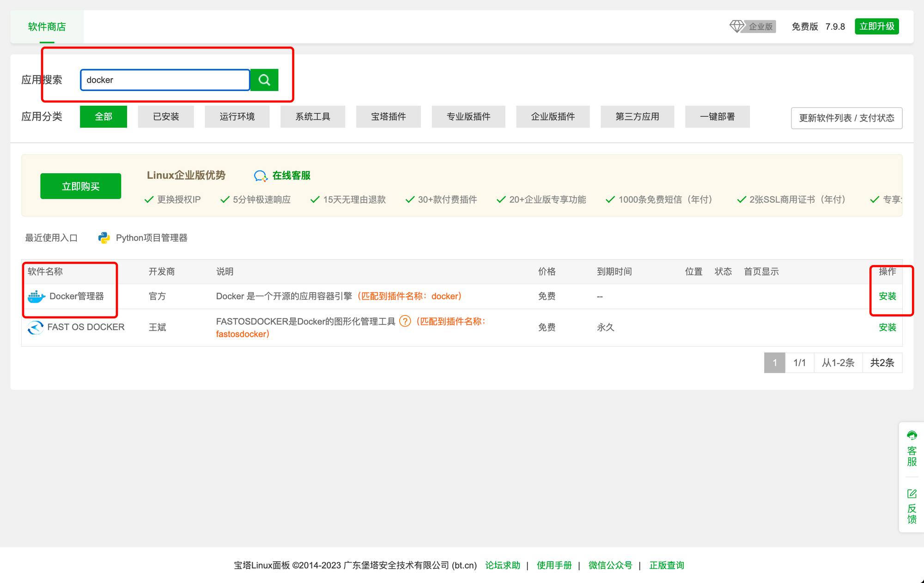This screenshot has height=583, width=924.
Task: Click the 价格 column header
Action: tap(547, 272)
